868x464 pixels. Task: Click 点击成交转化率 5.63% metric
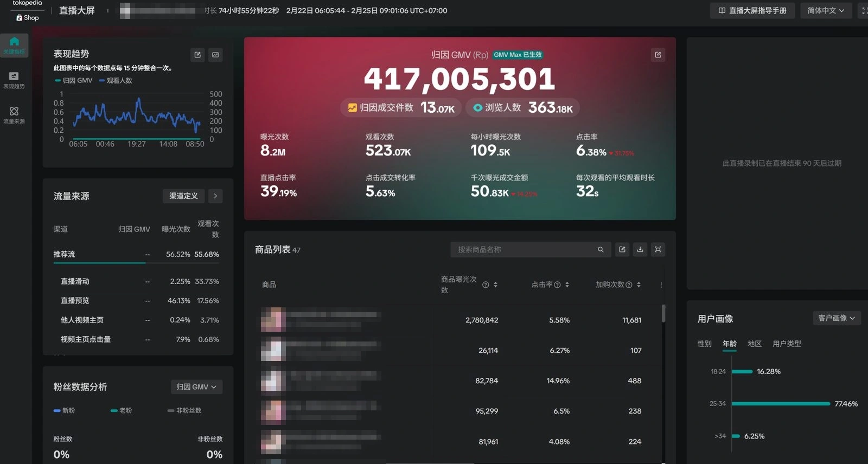point(391,186)
